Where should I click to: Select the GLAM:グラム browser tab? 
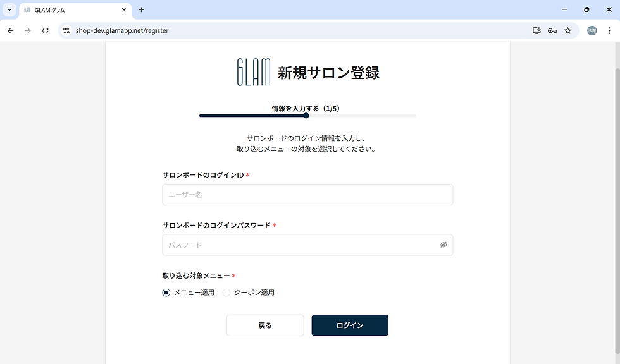tap(70, 9)
